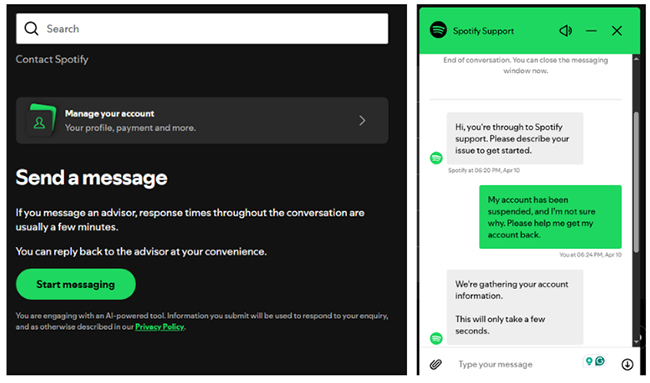Image resolution: width=650 pixels, height=383 pixels.
Task: Click the Spotify logo in chat header
Action: point(438,30)
